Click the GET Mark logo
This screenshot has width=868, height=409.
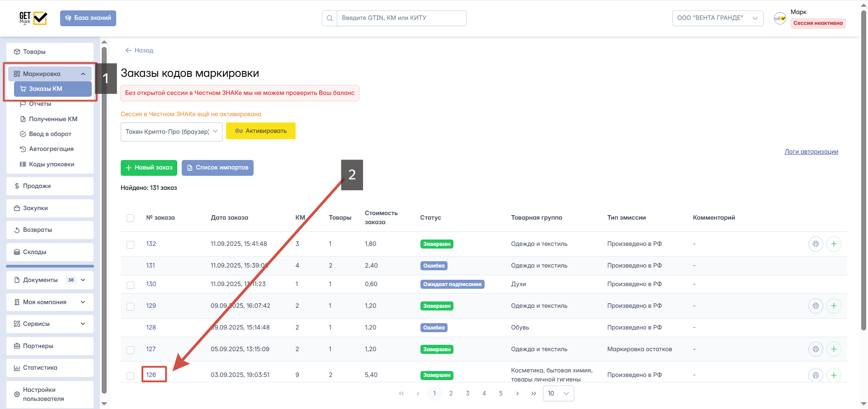pyautogui.click(x=33, y=18)
